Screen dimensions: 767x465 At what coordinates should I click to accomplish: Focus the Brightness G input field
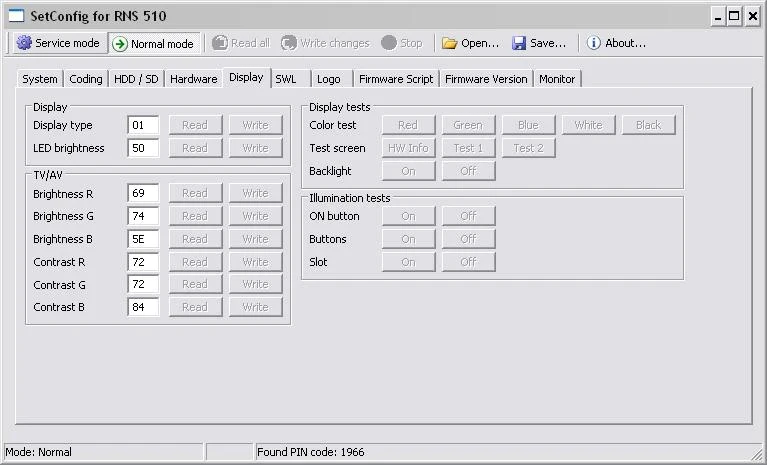point(143,216)
